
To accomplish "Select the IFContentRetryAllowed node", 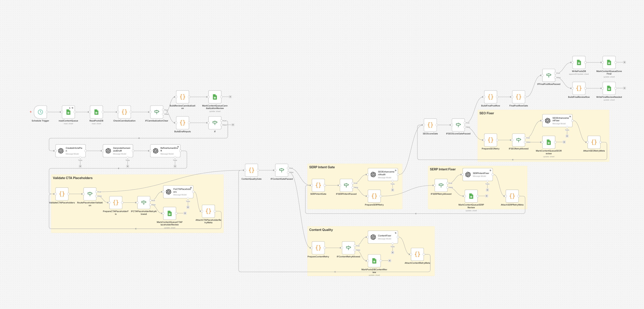I will [348, 248].
